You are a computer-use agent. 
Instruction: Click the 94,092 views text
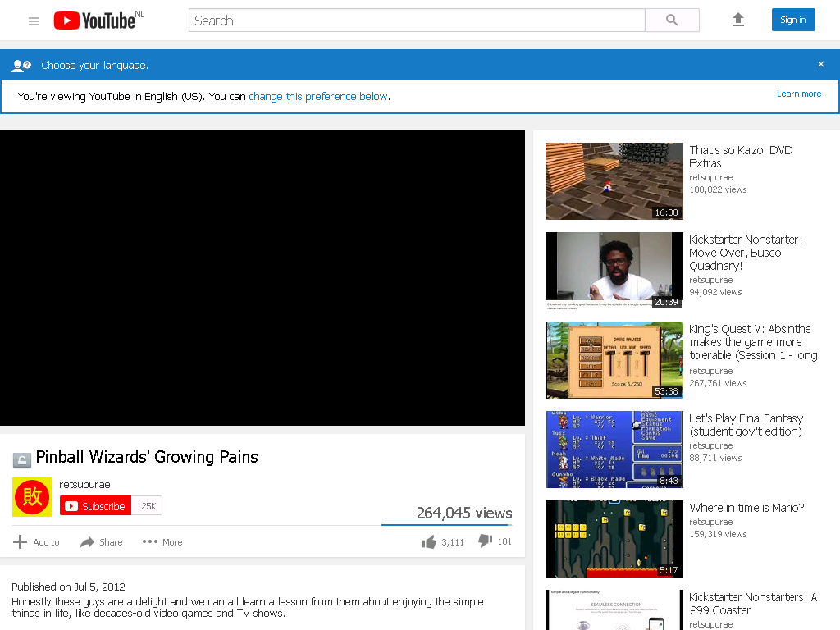pyautogui.click(x=715, y=292)
